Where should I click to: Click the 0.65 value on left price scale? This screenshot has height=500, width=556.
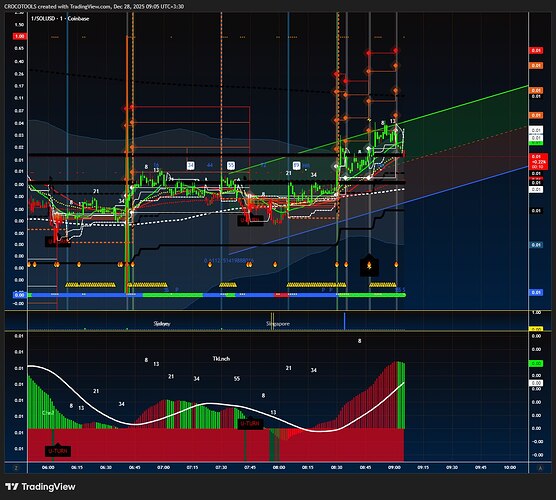(19, 48)
